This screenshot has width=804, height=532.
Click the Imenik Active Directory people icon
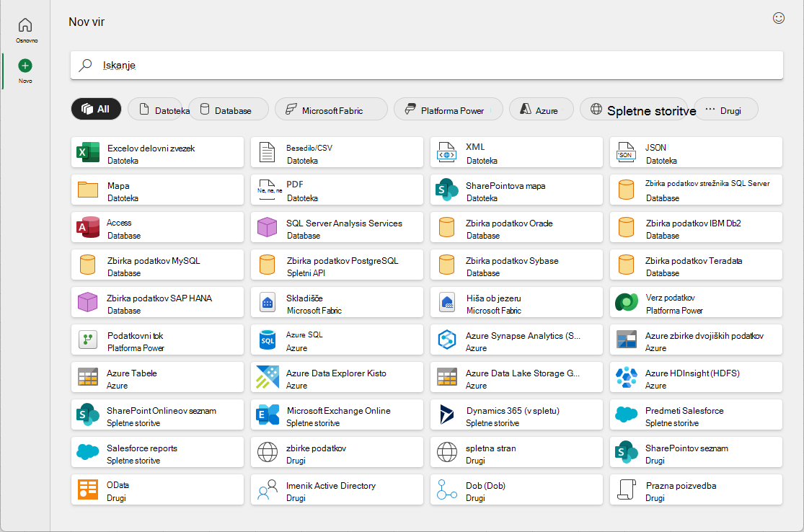[267, 489]
